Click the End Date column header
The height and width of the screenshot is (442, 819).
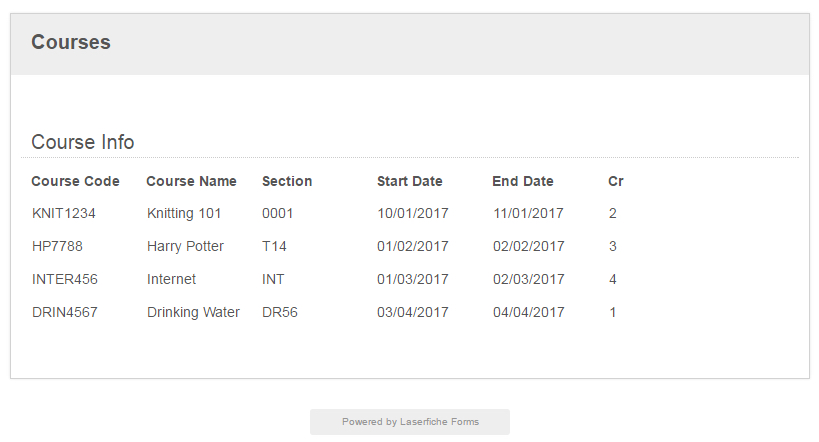click(x=523, y=181)
